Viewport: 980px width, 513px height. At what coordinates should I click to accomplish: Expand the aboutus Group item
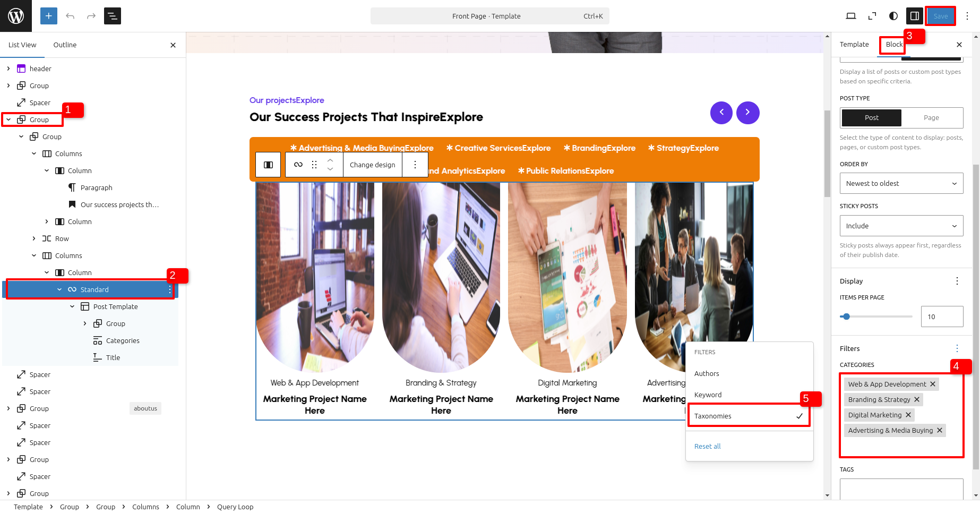8,408
